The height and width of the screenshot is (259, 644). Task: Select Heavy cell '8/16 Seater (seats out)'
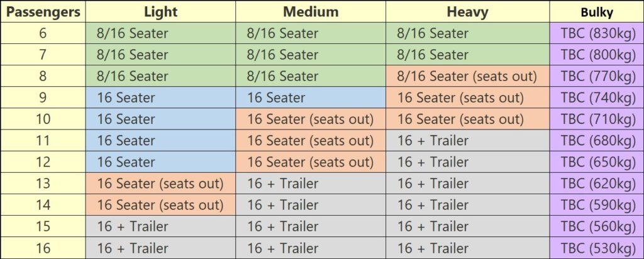tap(467, 76)
